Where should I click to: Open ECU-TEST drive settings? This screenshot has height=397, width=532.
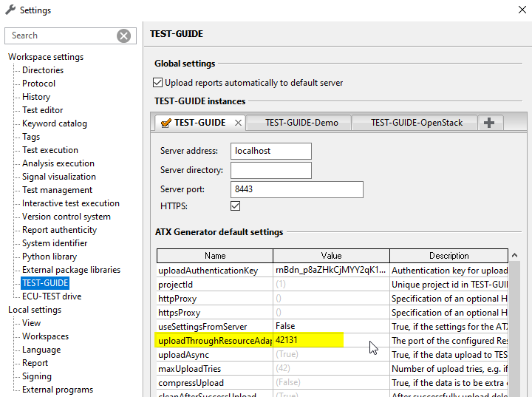[x=52, y=296]
